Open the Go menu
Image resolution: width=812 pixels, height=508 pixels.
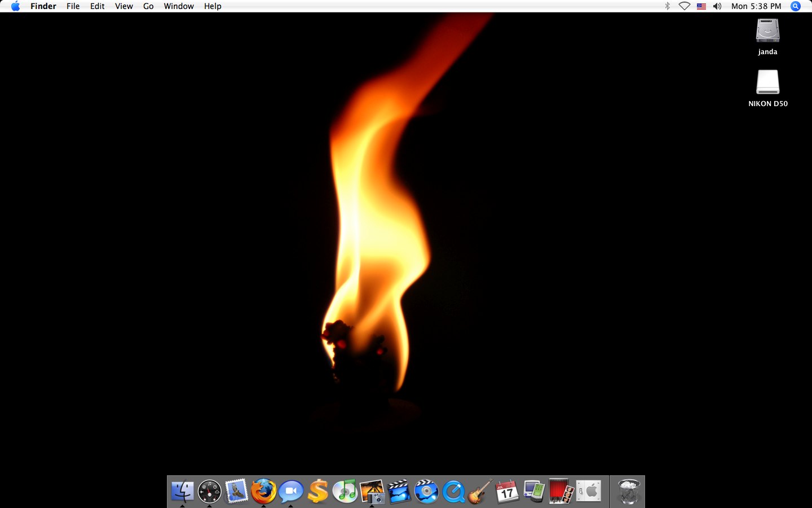pyautogui.click(x=148, y=6)
